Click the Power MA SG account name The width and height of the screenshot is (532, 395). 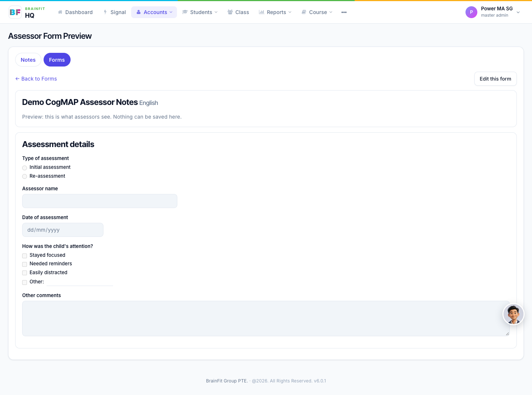click(x=497, y=8)
